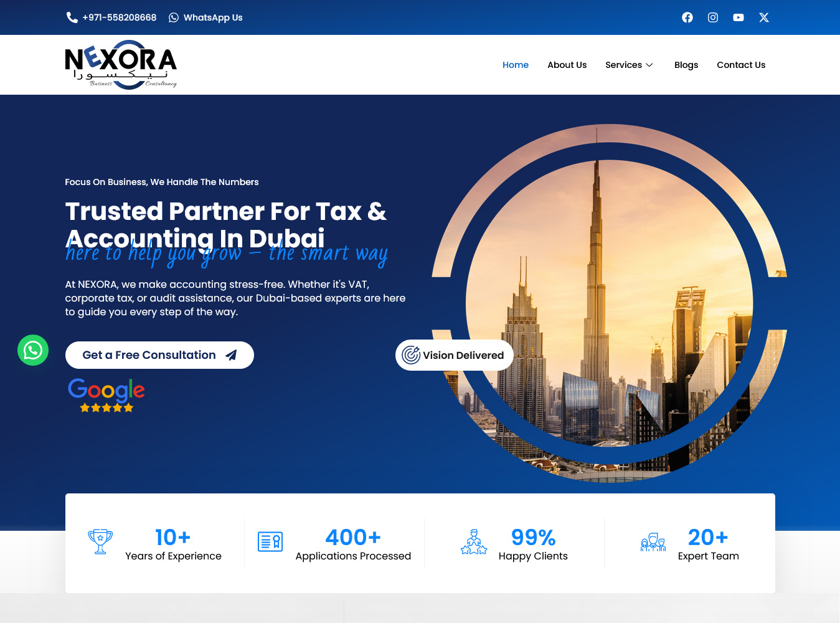Open the Instagram social icon

(x=713, y=17)
